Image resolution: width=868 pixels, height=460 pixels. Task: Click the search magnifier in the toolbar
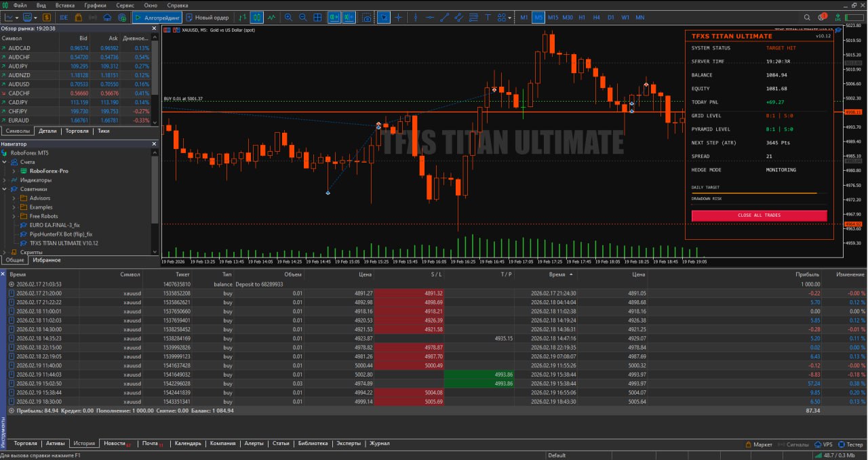tap(806, 17)
